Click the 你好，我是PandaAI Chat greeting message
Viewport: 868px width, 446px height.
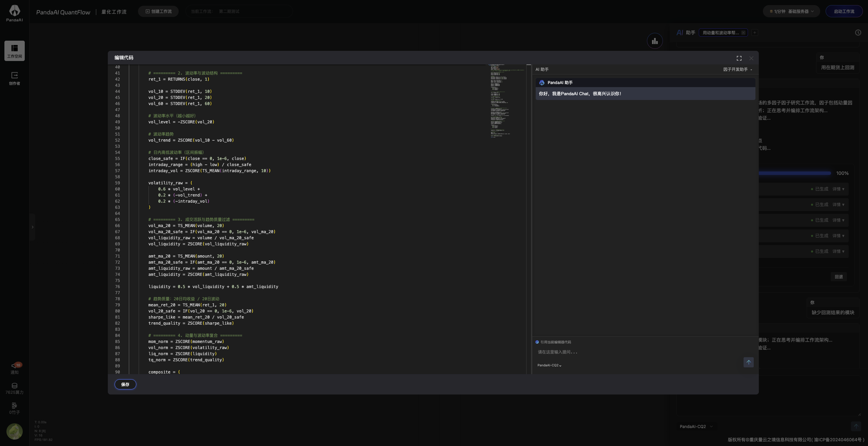tap(580, 94)
